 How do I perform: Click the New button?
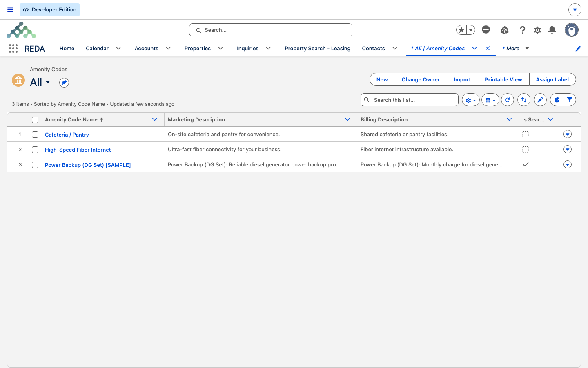coord(382,79)
